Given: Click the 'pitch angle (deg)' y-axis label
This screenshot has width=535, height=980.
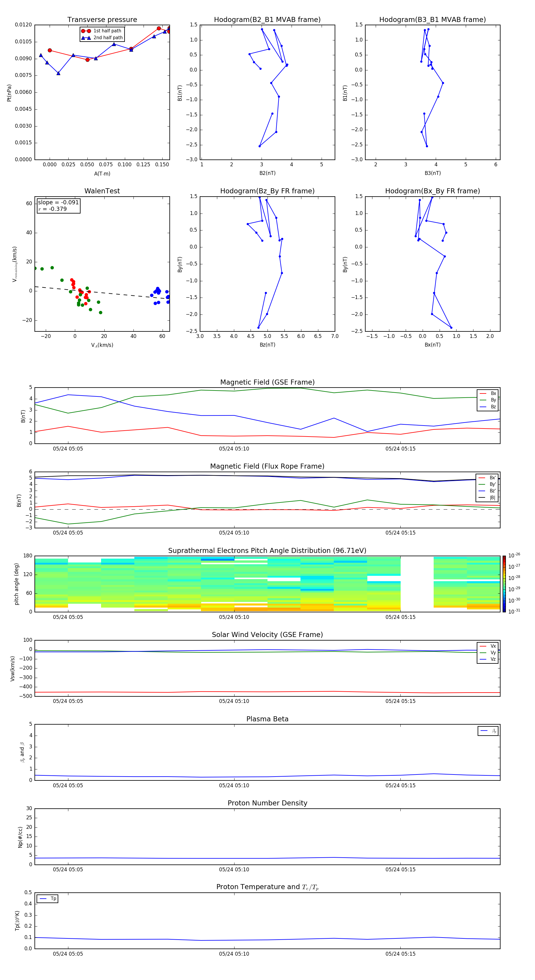Looking at the screenshot, I should pyautogui.click(x=16, y=584).
